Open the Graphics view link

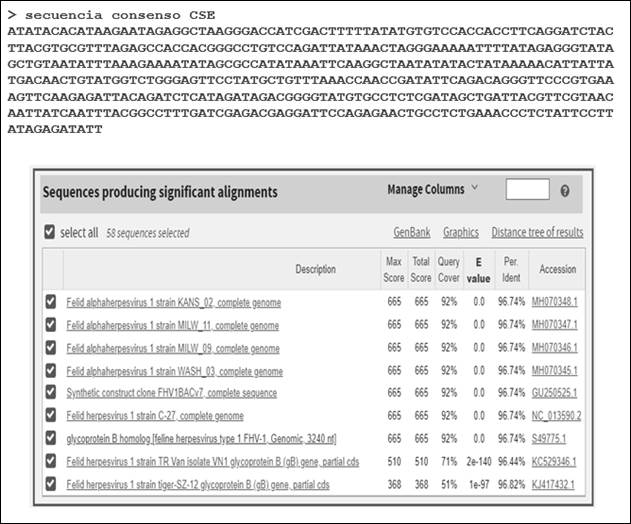pos(460,232)
